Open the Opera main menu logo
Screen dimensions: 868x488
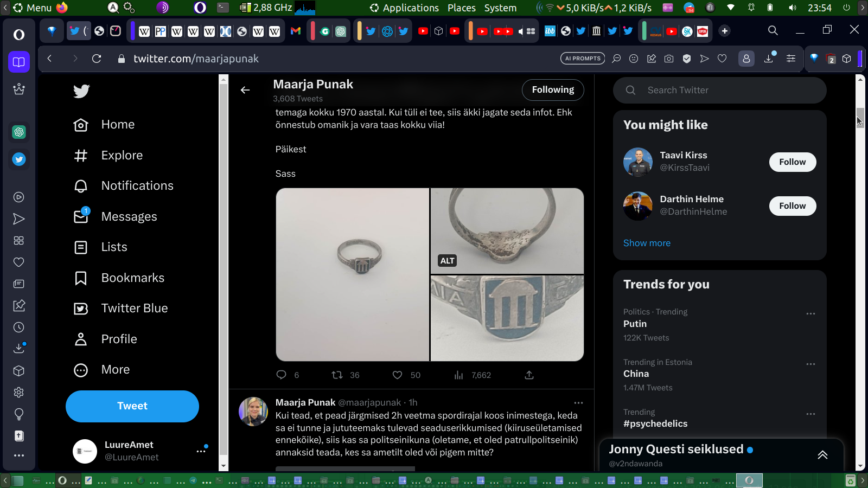click(x=19, y=35)
